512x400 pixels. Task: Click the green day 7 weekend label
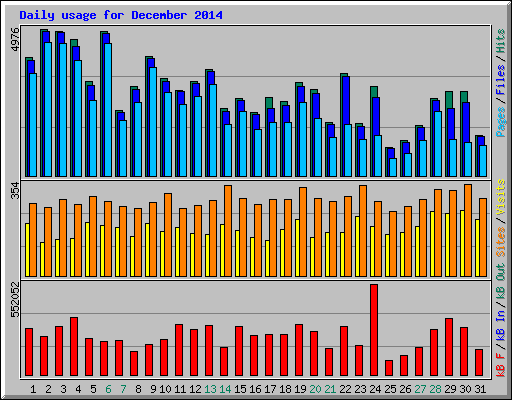click(x=123, y=389)
